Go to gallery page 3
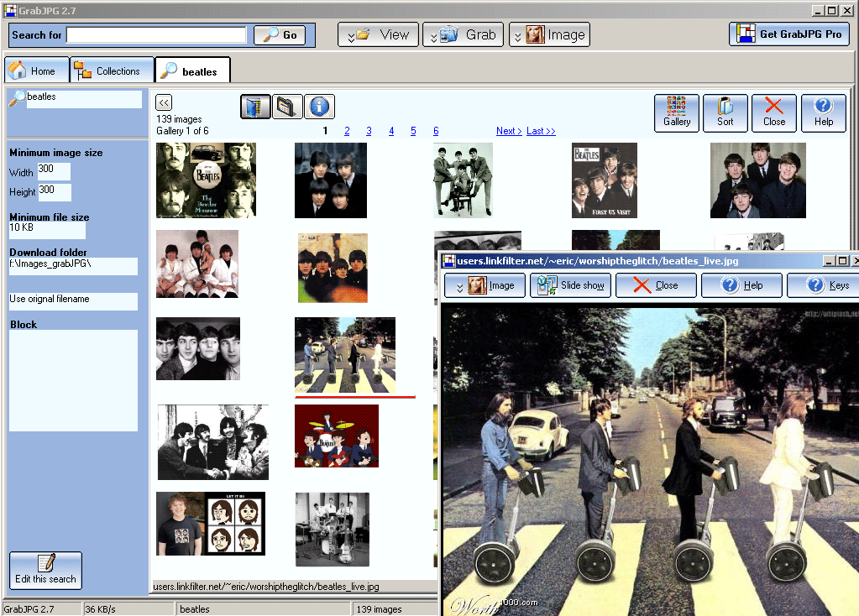This screenshot has height=616, width=859. [369, 131]
